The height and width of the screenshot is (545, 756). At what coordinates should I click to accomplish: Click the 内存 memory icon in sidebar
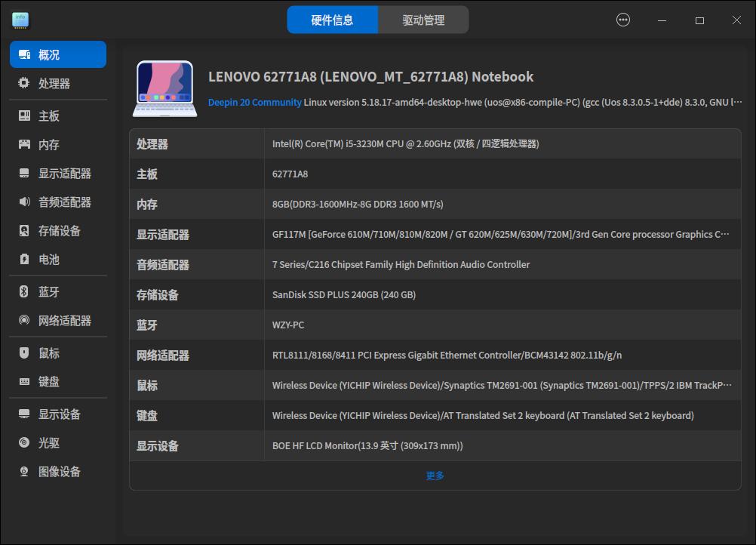24,144
